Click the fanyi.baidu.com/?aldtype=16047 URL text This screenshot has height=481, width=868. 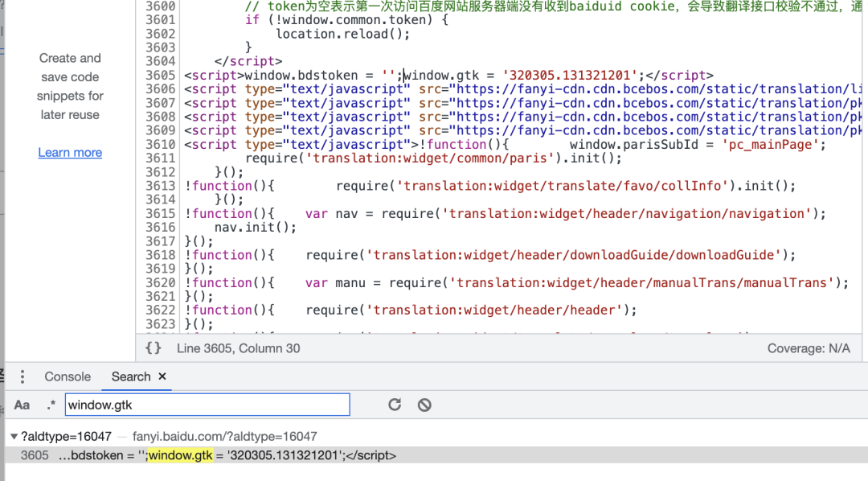click(x=225, y=437)
